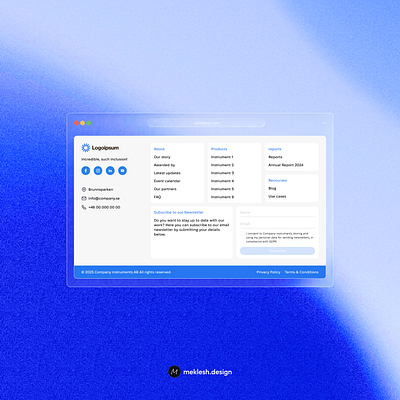Open the Terms & Conditions link

(302, 272)
